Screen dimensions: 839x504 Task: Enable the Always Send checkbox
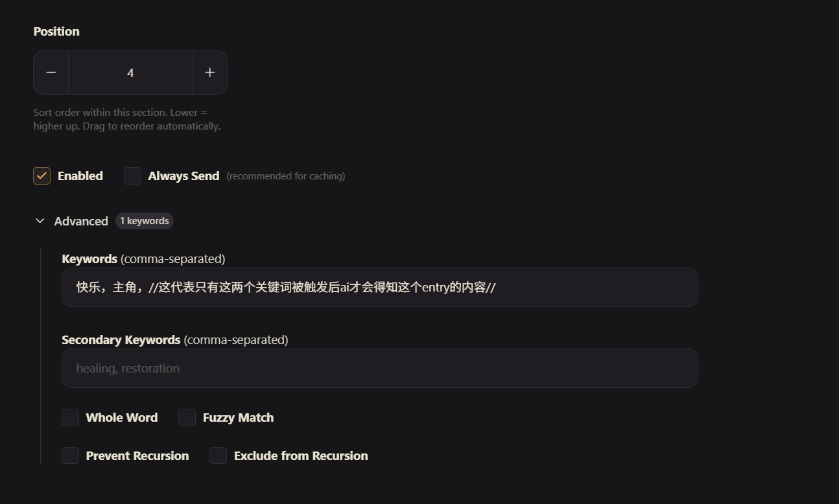[x=132, y=176]
